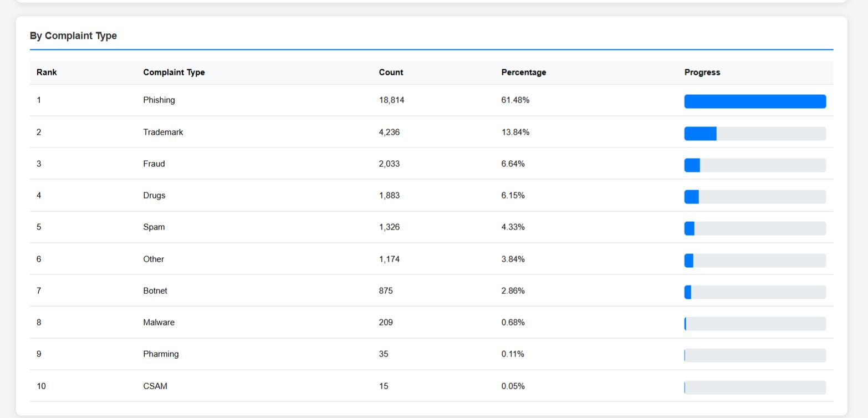
Task: Click the 18,814 count value for Phishing
Action: (392, 100)
